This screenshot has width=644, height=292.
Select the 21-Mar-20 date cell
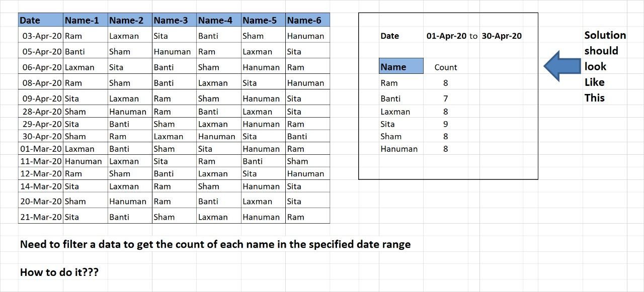point(41,217)
